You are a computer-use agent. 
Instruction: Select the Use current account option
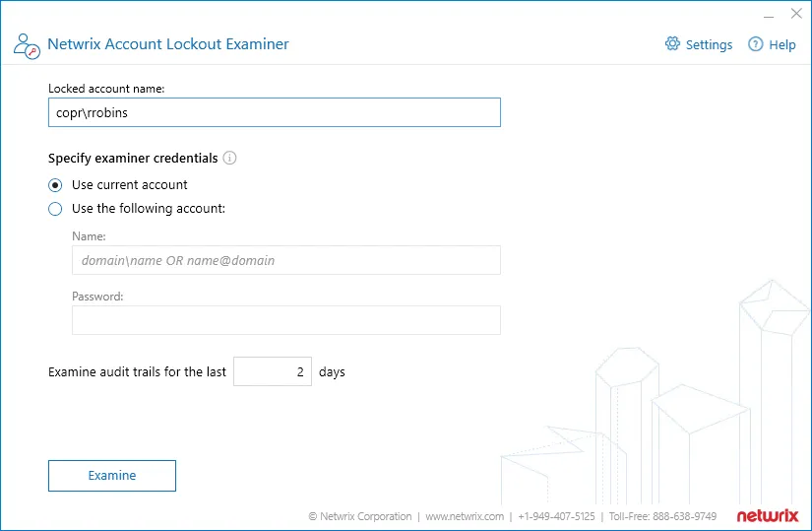tap(55, 185)
